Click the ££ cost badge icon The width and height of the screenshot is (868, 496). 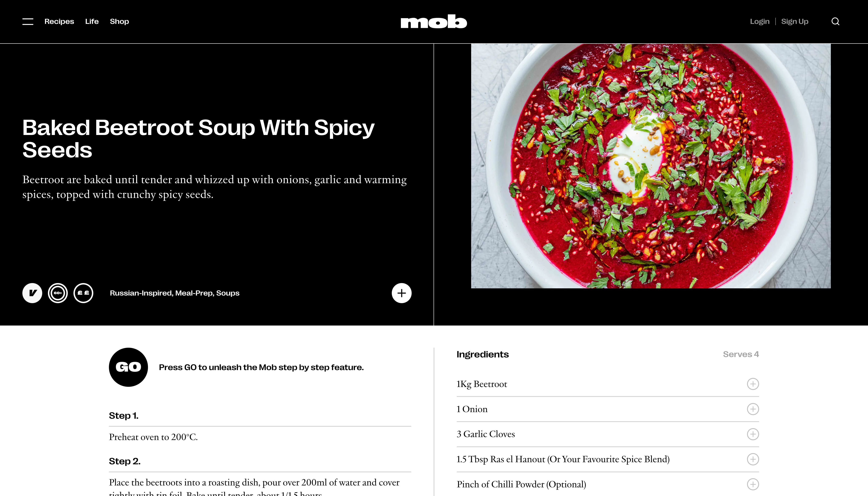pos(83,293)
